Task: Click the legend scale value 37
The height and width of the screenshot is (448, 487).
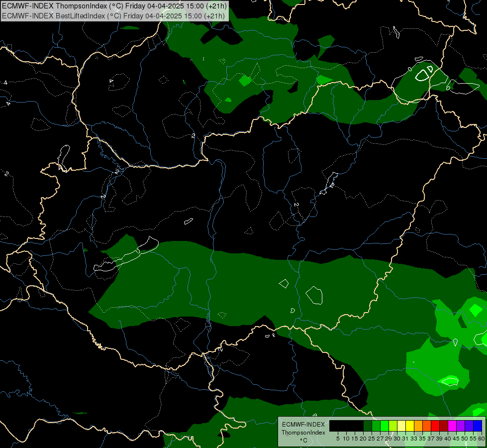Action: coord(431,439)
